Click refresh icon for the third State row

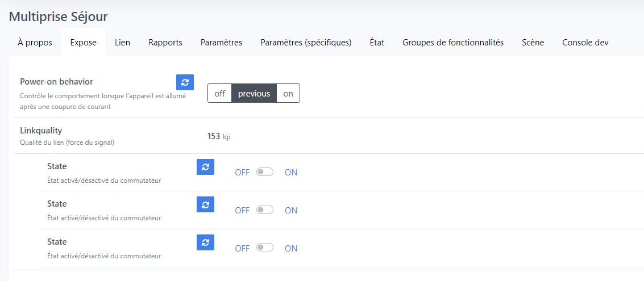point(205,243)
